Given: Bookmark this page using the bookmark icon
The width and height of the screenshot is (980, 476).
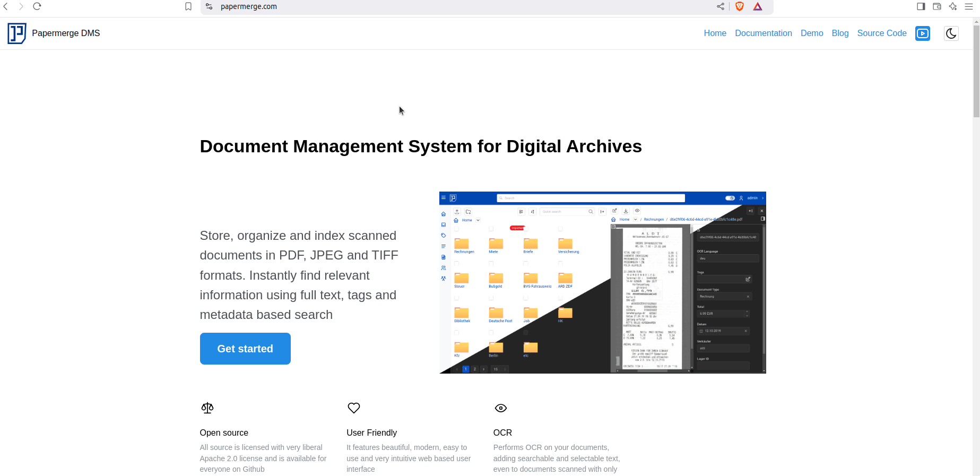Looking at the screenshot, I should coord(188,6).
